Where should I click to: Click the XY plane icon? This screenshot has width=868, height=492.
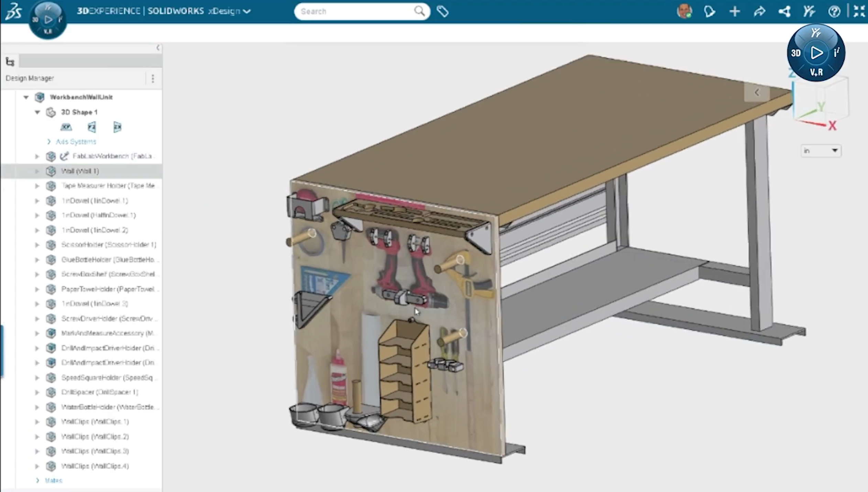click(66, 127)
